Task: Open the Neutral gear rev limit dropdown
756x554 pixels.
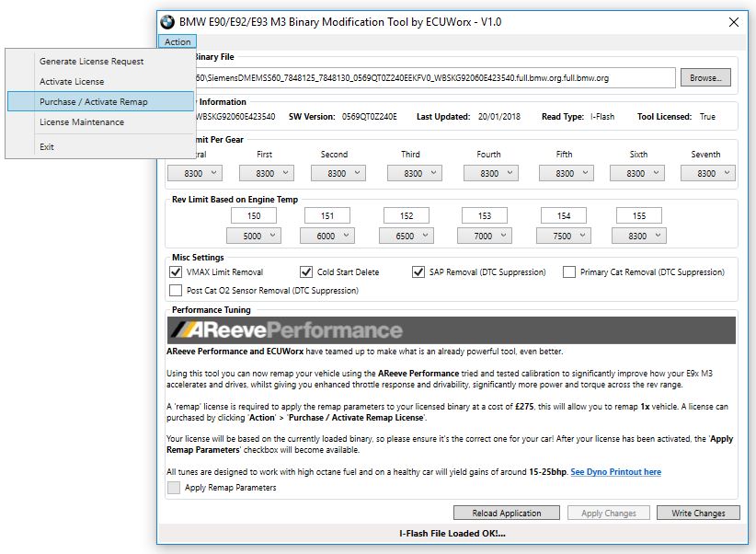Action: [195, 173]
